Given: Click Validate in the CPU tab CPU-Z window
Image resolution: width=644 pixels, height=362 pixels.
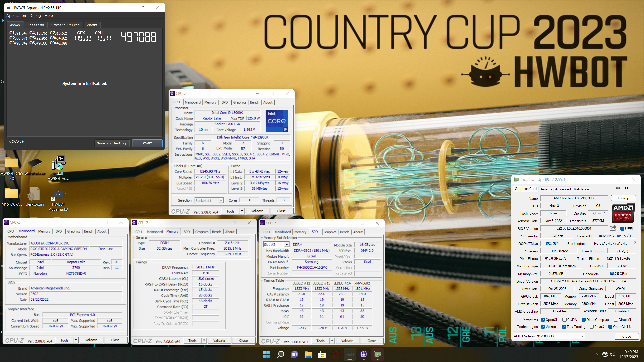Looking at the screenshot, I should 257,211.
